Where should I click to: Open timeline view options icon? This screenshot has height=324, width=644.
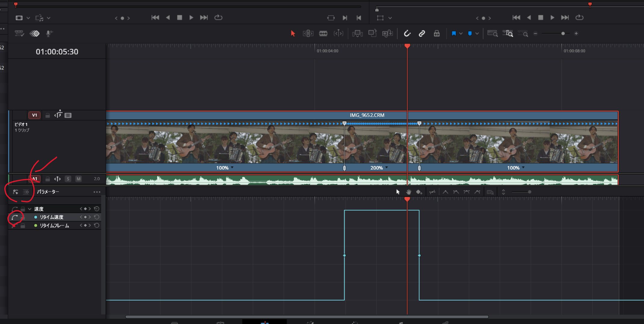19,33
